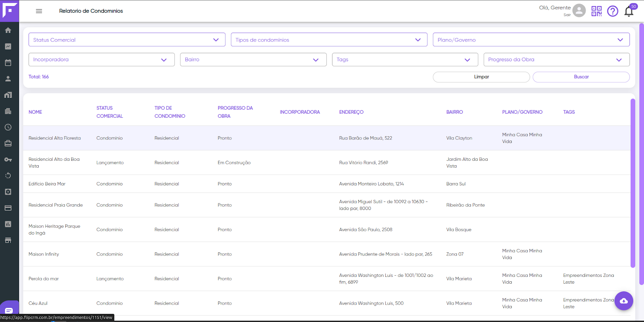Open the briefcase icon in sidebar
This screenshot has width=644, height=322.
point(8,143)
